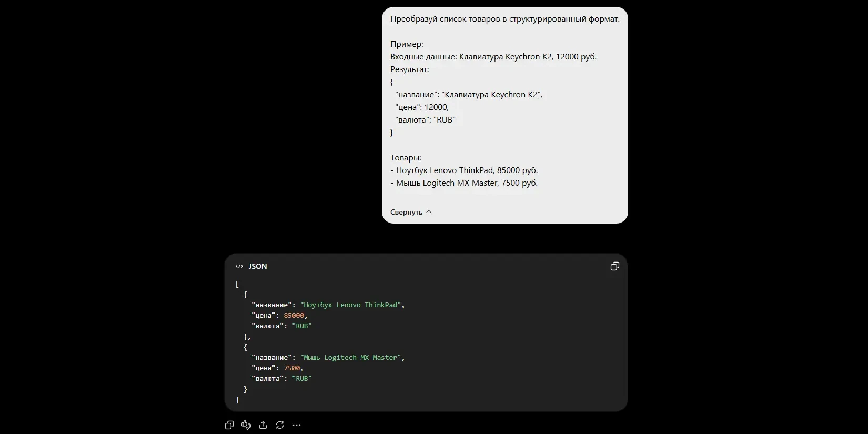Image resolution: width=868 pixels, height=434 pixels.
Task: Click the text "Преобразуй список товаров в структурированный формат."
Action: [x=505, y=19]
